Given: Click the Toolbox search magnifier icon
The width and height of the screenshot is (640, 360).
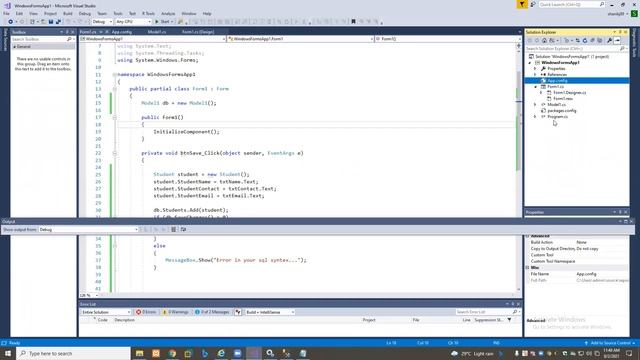Looking at the screenshot, I should 69,39.
